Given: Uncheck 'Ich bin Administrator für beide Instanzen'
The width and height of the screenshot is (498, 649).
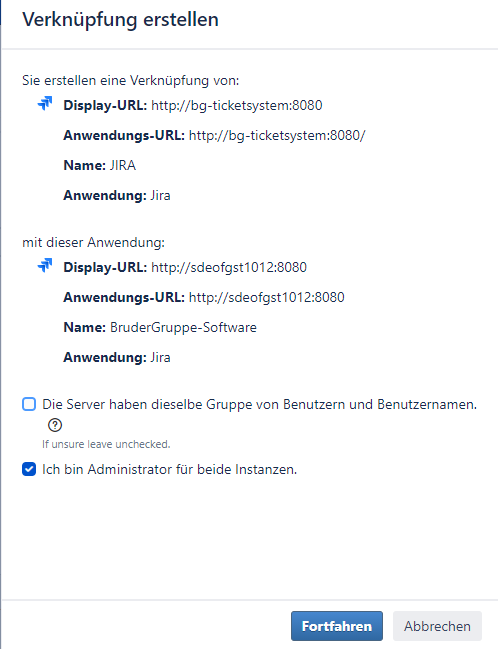Looking at the screenshot, I should (29, 469).
